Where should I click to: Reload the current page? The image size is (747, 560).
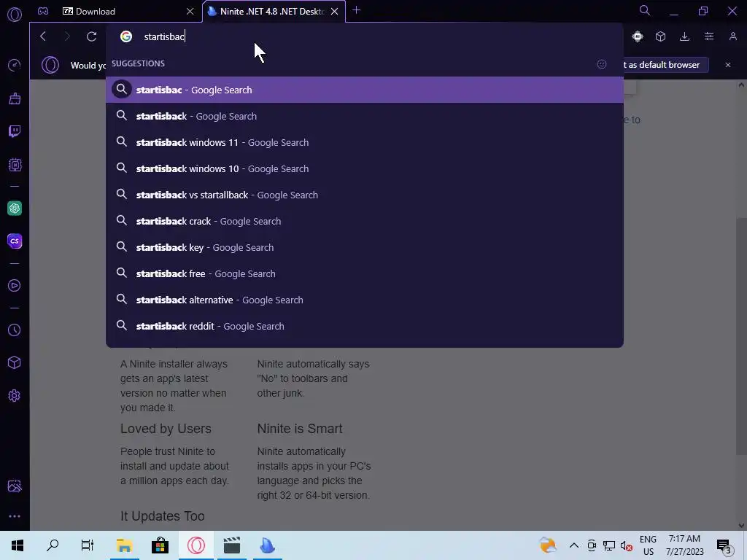coord(91,36)
